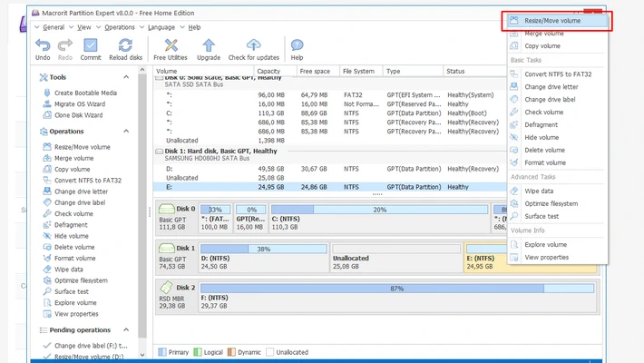Open the View menu
The width and height of the screenshot is (644, 363).
[x=83, y=27]
